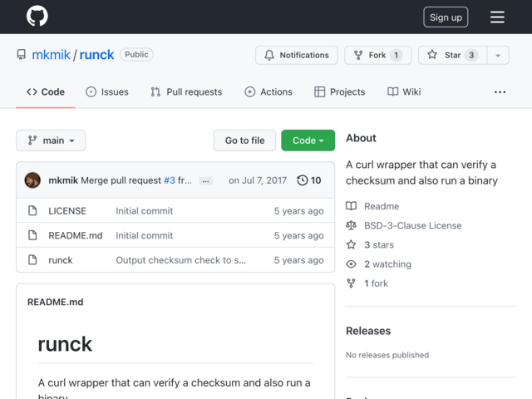532x399 pixels.
Task: Open the 2 watching link
Action: [387, 264]
